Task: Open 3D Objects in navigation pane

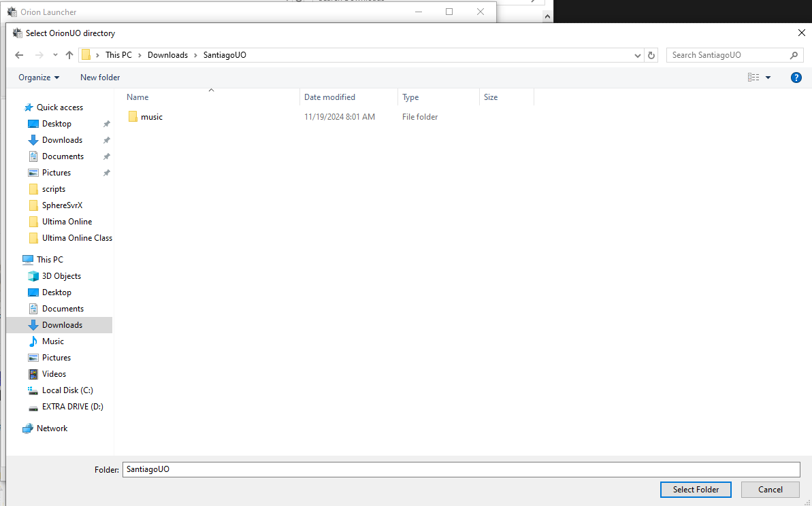Action: point(61,276)
